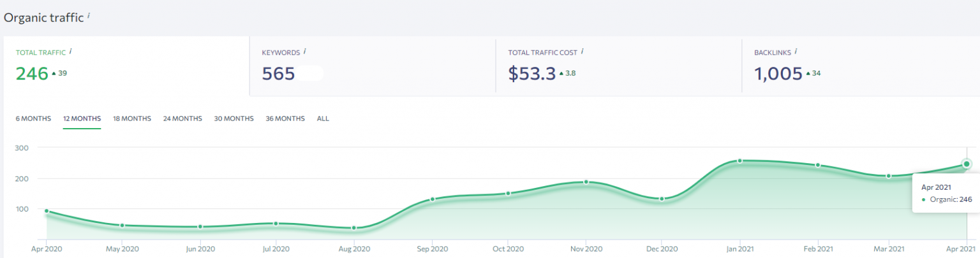Click info icon next to Backlinks

coord(796,51)
